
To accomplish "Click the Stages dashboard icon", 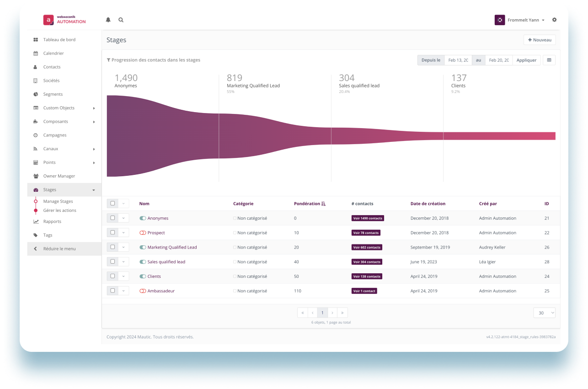I will 36,190.
